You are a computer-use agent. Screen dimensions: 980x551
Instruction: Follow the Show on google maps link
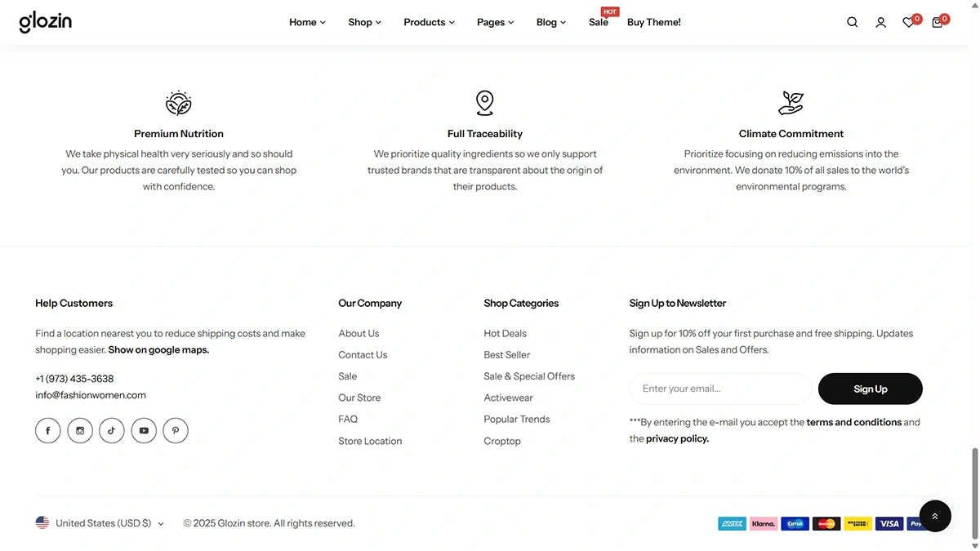158,349
